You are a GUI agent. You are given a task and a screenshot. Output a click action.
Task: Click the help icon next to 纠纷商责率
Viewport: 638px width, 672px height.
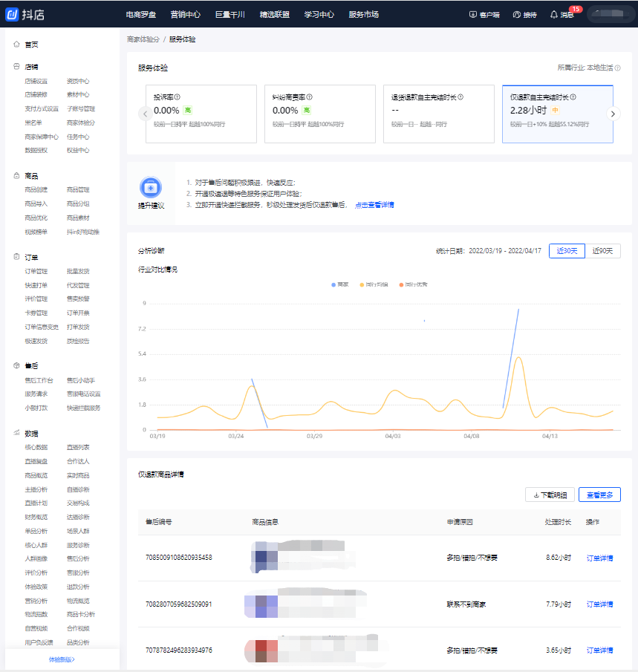310,97
